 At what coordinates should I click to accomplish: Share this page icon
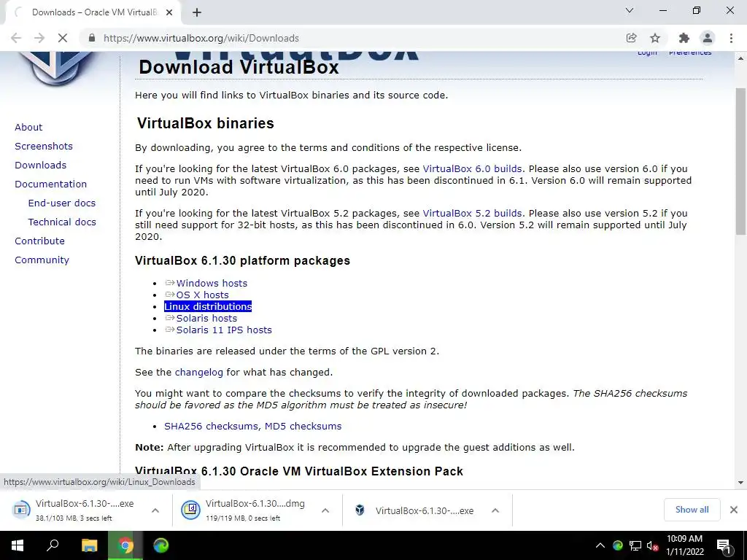tap(631, 38)
